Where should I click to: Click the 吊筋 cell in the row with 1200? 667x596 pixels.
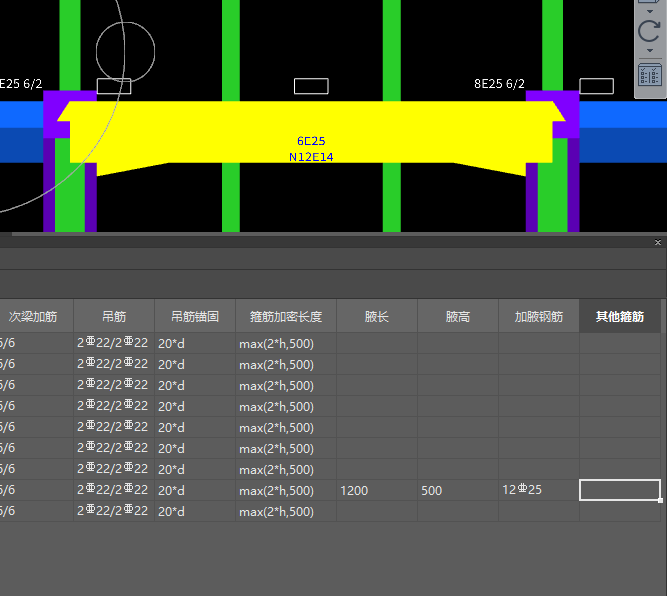tap(114, 490)
